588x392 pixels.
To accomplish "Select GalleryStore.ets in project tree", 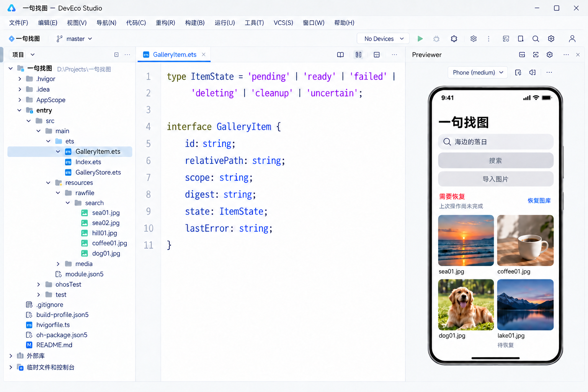I will tap(98, 172).
